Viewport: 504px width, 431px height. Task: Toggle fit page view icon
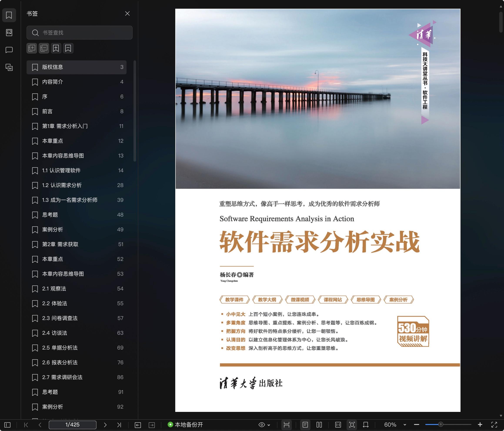352,425
